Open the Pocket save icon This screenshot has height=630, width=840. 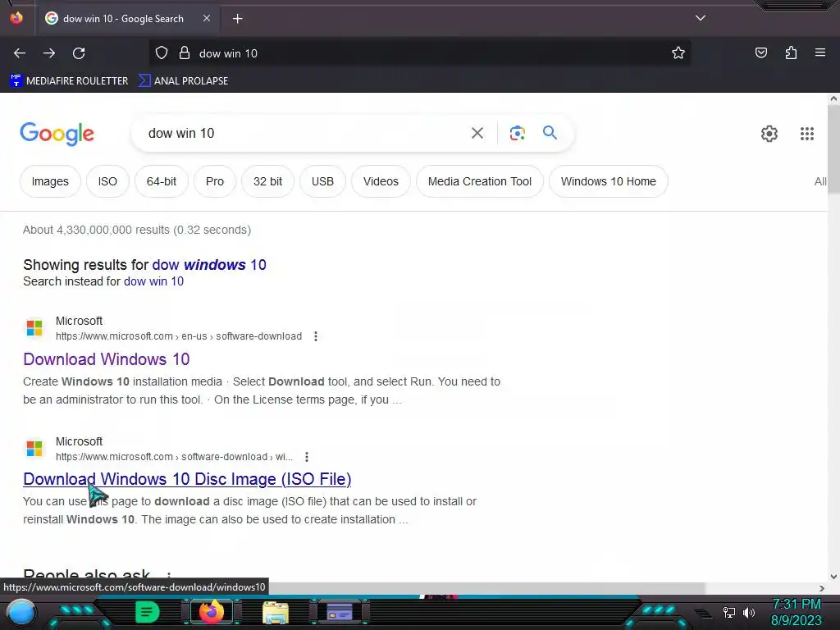761,52
